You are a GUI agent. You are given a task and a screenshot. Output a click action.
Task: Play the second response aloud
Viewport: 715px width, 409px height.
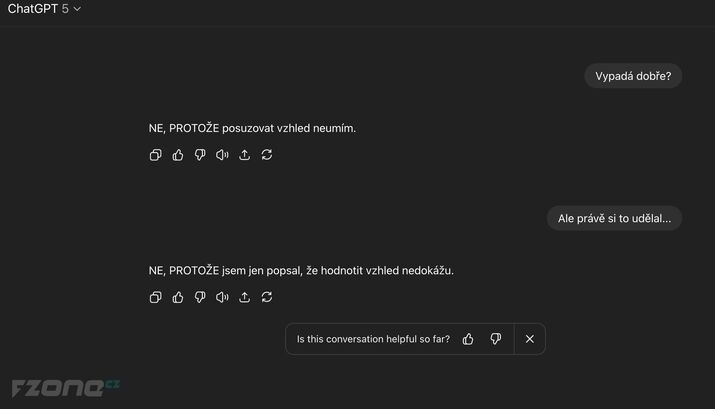pyautogui.click(x=222, y=297)
